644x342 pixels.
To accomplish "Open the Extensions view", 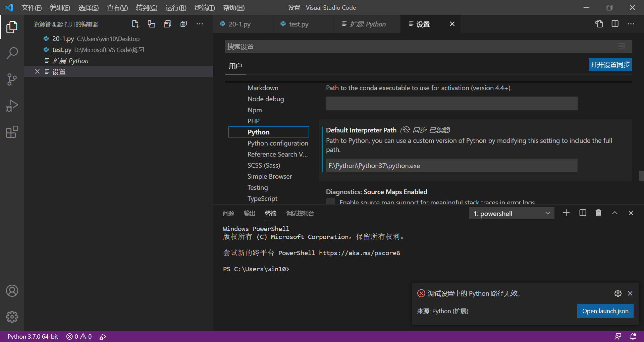I will [x=12, y=132].
